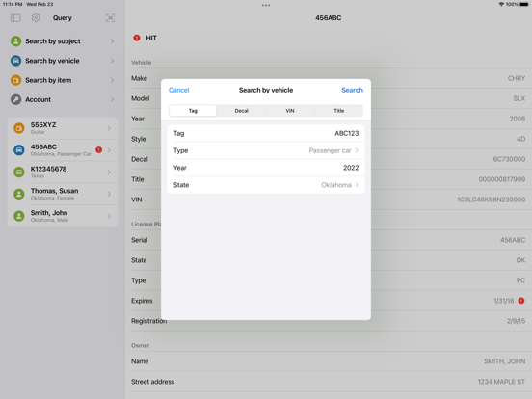Click Registration date 2/9/15
The image size is (532, 399).
[516, 321]
